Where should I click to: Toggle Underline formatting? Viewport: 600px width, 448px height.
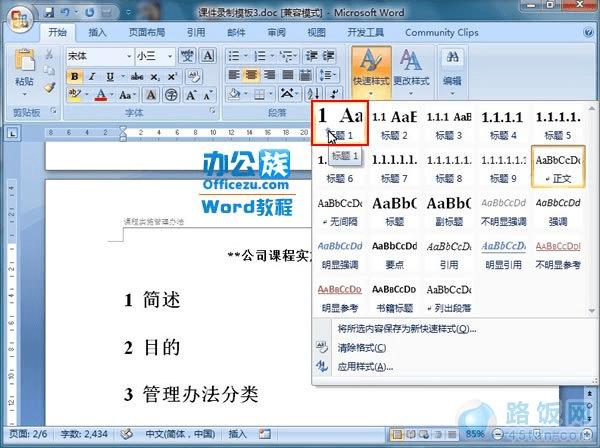pos(110,77)
